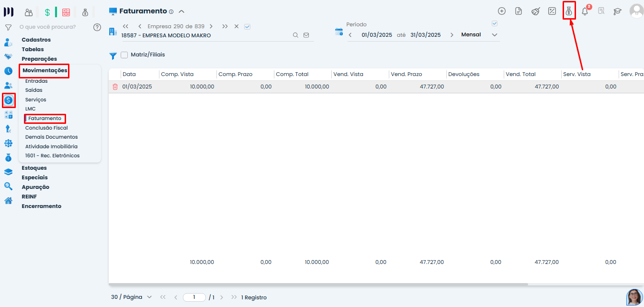
Task: Toggle the checkbox beside company navigation
Action: coord(247,27)
